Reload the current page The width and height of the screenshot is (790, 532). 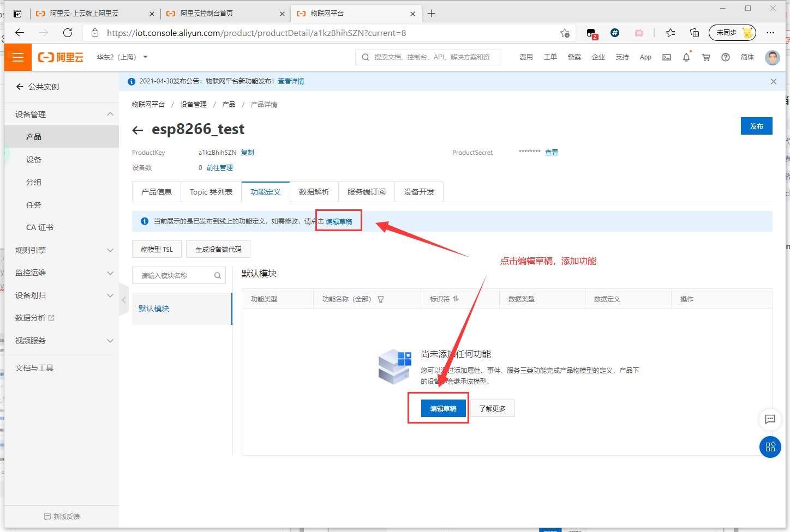click(68, 33)
